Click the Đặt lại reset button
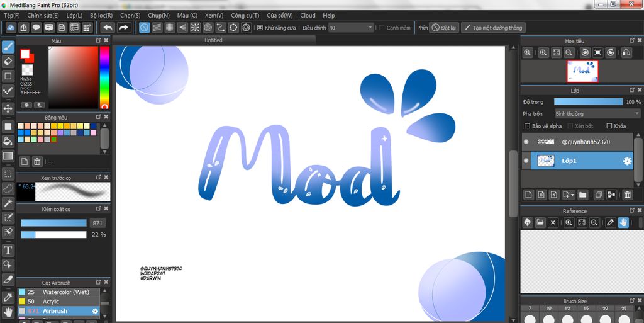Image resolution: width=644 pixels, height=323 pixels. click(x=444, y=28)
